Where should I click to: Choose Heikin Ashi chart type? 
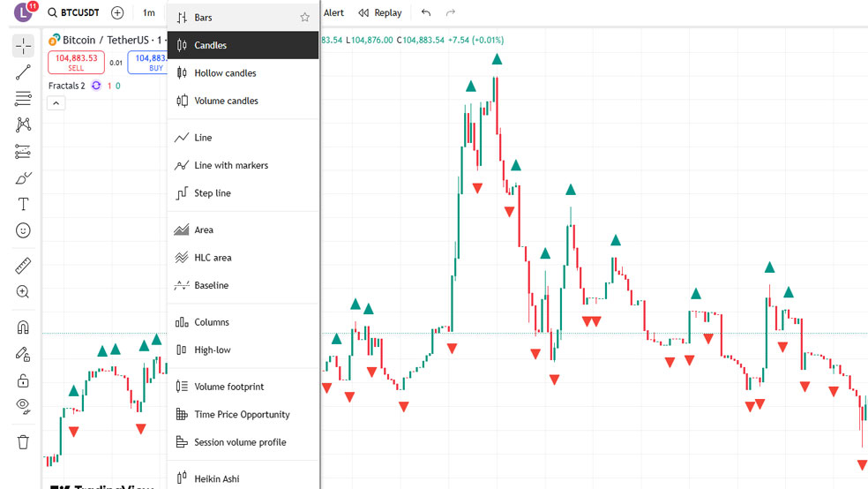(x=243, y=478)
